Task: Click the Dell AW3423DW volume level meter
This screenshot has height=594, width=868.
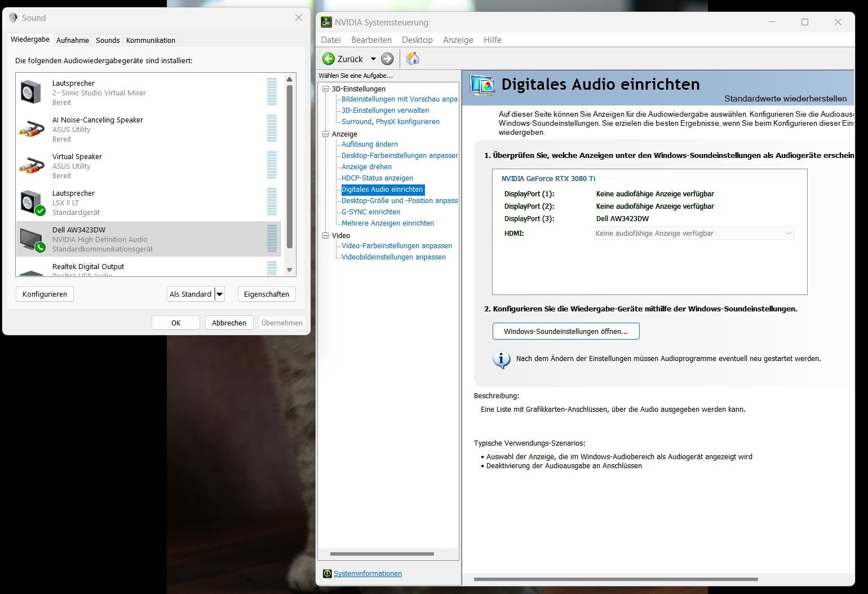Action: (x=272, y=239)
